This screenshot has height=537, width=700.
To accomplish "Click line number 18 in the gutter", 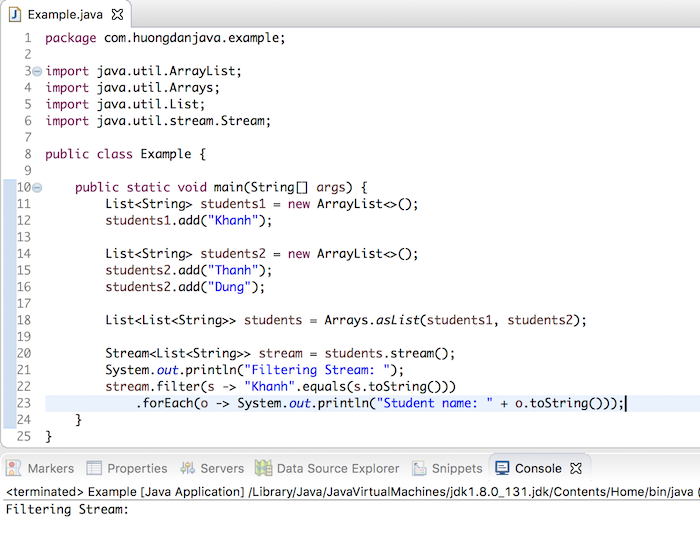I will [x=24, y=320].
